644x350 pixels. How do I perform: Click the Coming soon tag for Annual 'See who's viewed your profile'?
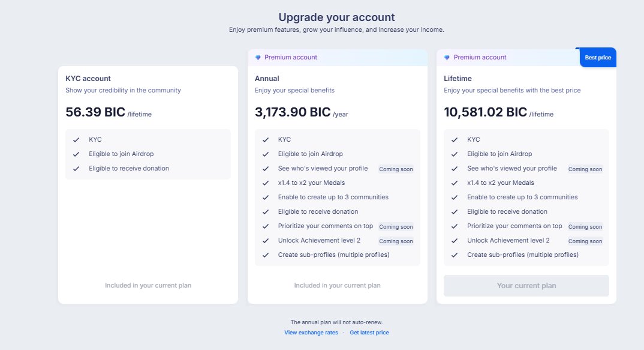pyautogui.click(x=396, y=169)
